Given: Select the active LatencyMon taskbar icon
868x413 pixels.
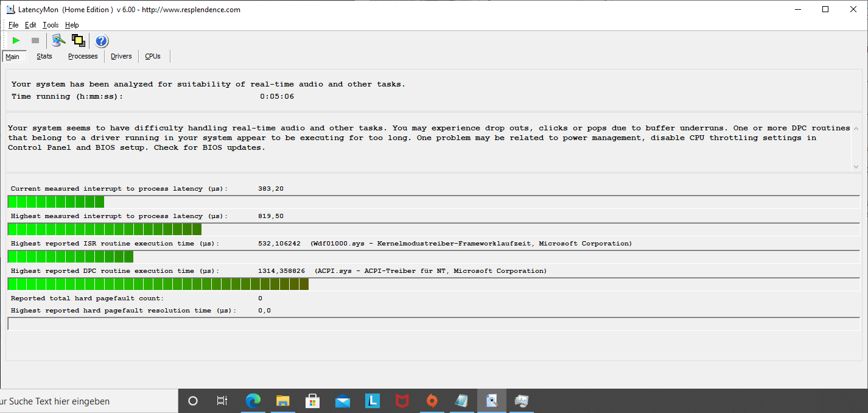Looking at the screenshot, I should tap(491, 401).
